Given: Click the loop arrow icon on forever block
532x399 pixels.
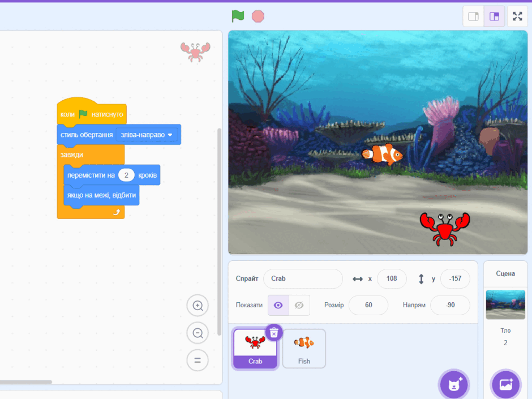Looking at the screenshot, I should pyautogui.click(x=117, y=212).
